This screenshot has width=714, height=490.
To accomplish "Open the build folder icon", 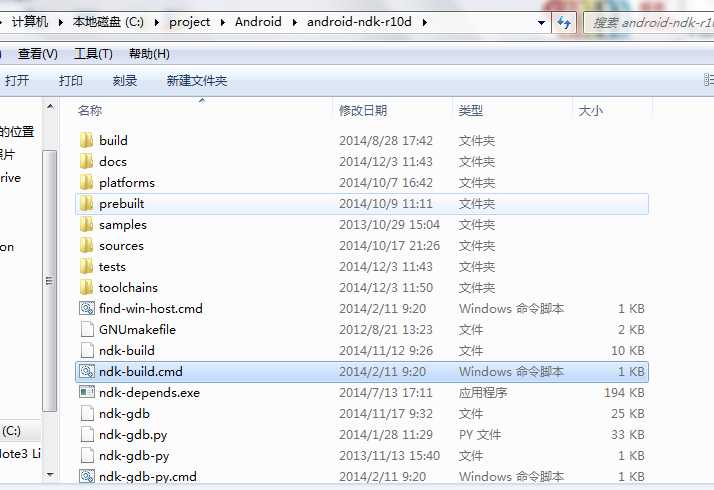I will coord(87,140).
